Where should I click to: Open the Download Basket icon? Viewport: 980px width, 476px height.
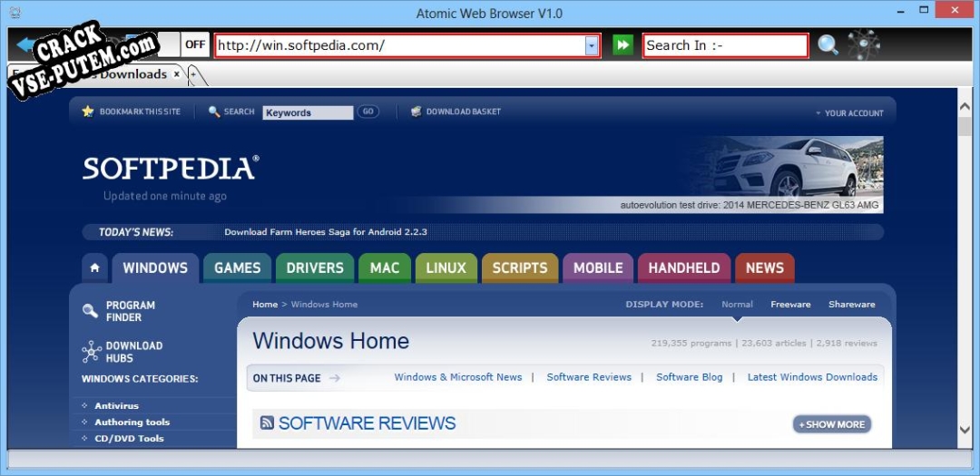[x=416, y=112]
